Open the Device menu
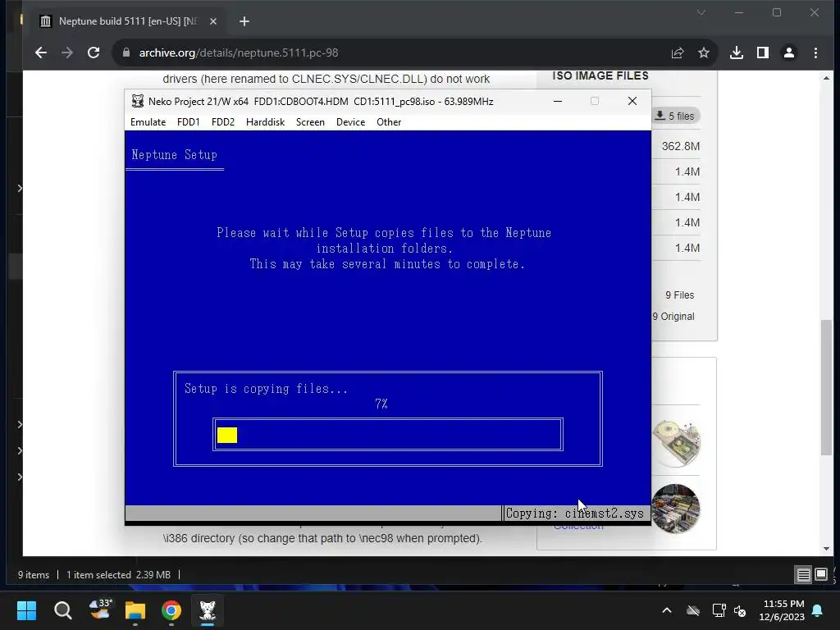The width and height of the screenshot is (840, 630). (350, 122)
